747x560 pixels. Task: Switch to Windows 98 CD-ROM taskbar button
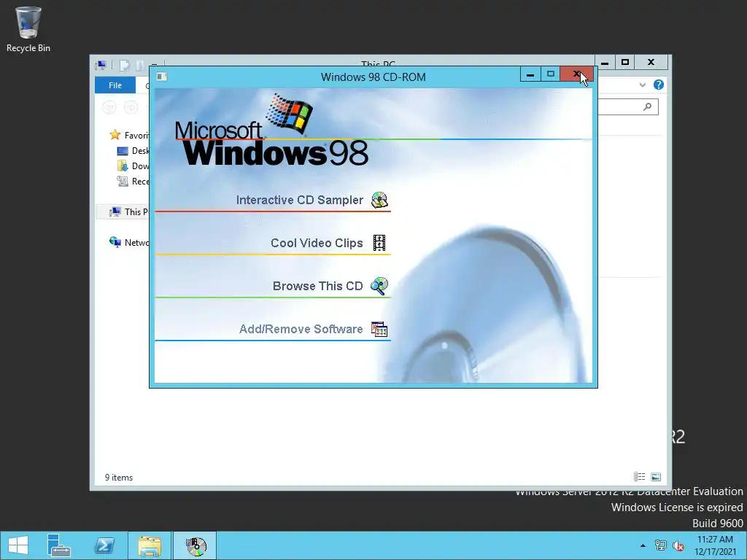(x=195, y=545)
